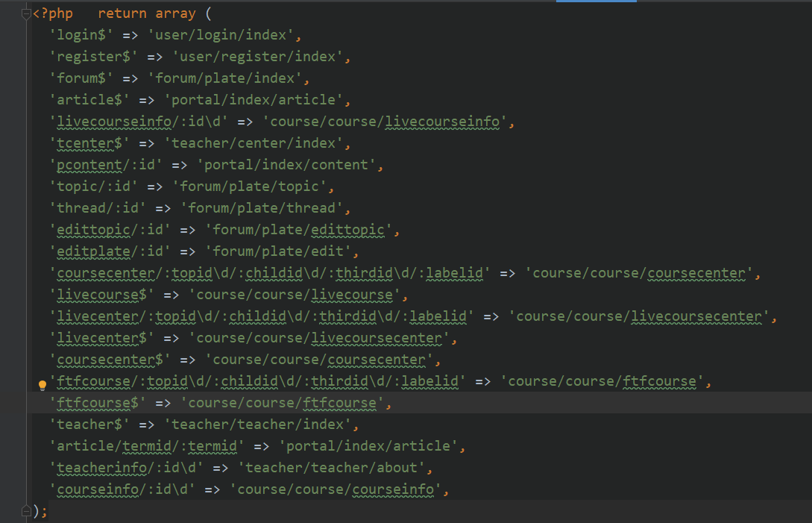
Task: Click 'course/course/courseinfo' value
Action: 336,490
